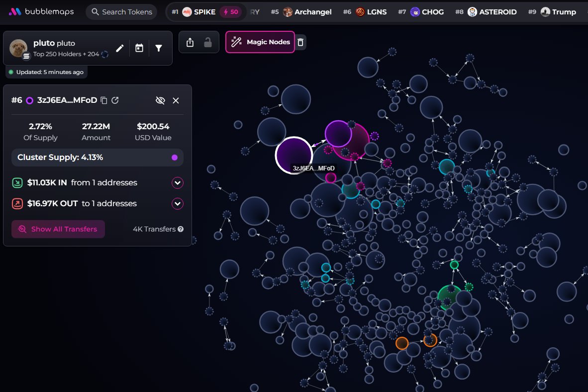The image size is (588, 392).
Task: Click the pencil edit icon
Action: tap(119, 48)
